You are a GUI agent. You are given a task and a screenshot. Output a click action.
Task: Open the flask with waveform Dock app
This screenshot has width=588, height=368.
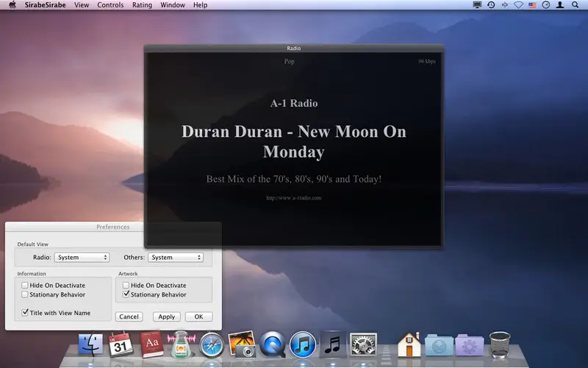pos(182,344)
